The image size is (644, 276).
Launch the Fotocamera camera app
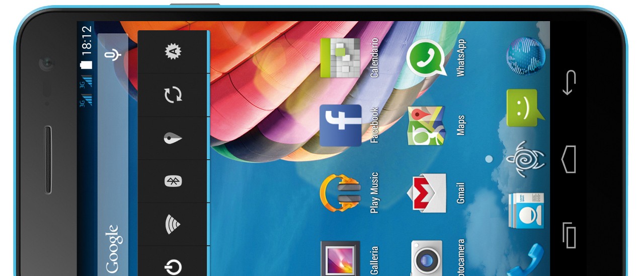click(427, 258)
